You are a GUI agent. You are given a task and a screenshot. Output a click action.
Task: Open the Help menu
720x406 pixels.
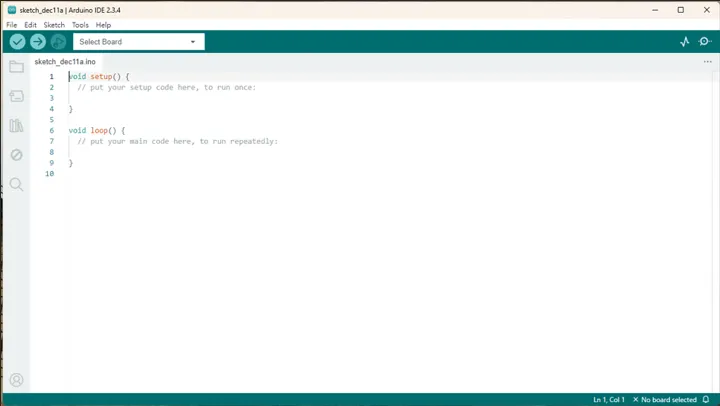tap(103, 25)
